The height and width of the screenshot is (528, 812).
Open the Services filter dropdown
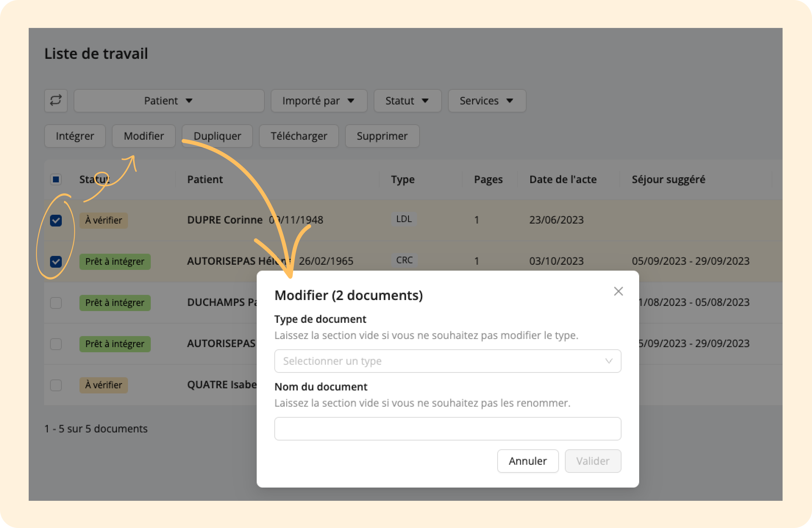click(487, 100)
